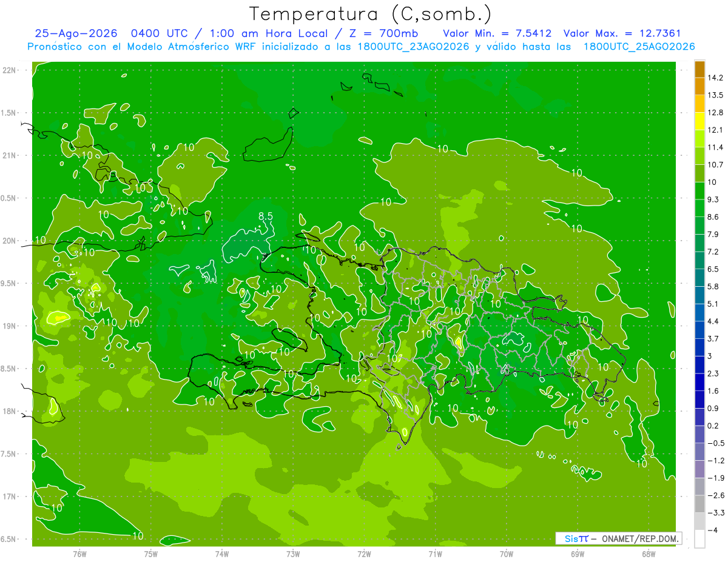The image size is (728, 562).
Task: Click the '12.8' legend value
Action: pos(715,113)
